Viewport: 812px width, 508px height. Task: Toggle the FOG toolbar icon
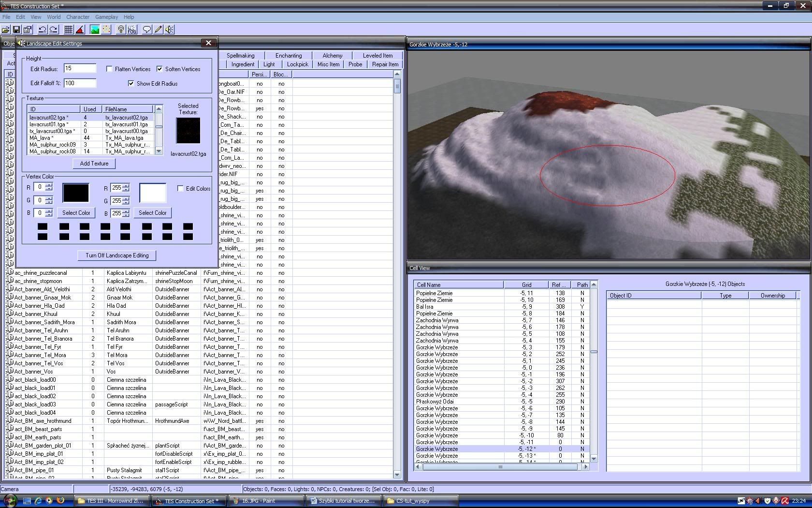pos(132,30)
